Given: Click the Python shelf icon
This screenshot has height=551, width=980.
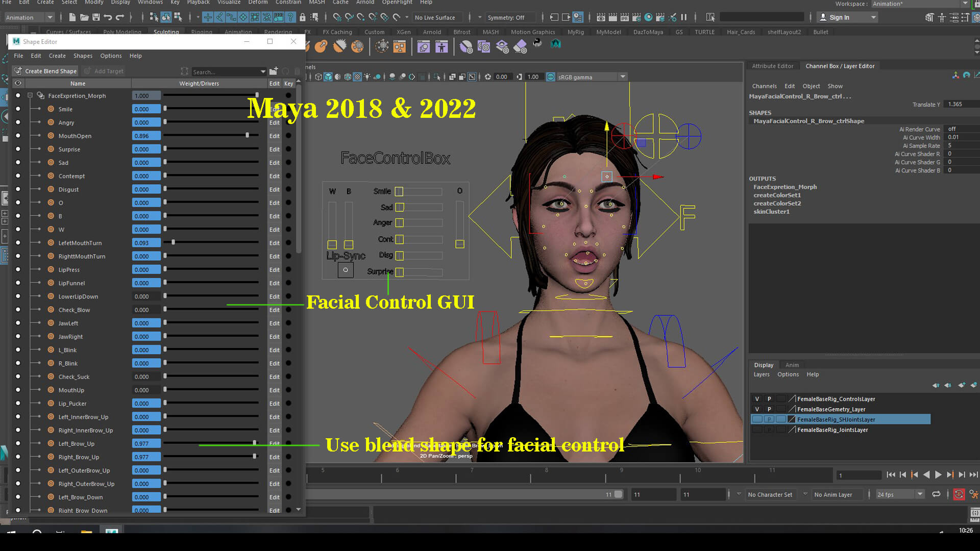Looking at the screenshot, I should (x=537, y=44).
